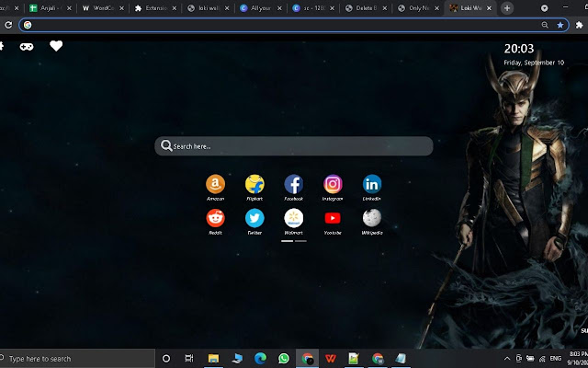Open the tab search dropdown arrow
This screenshot has width=588, height=368.
pyautogui.click(x=544, y=8)
